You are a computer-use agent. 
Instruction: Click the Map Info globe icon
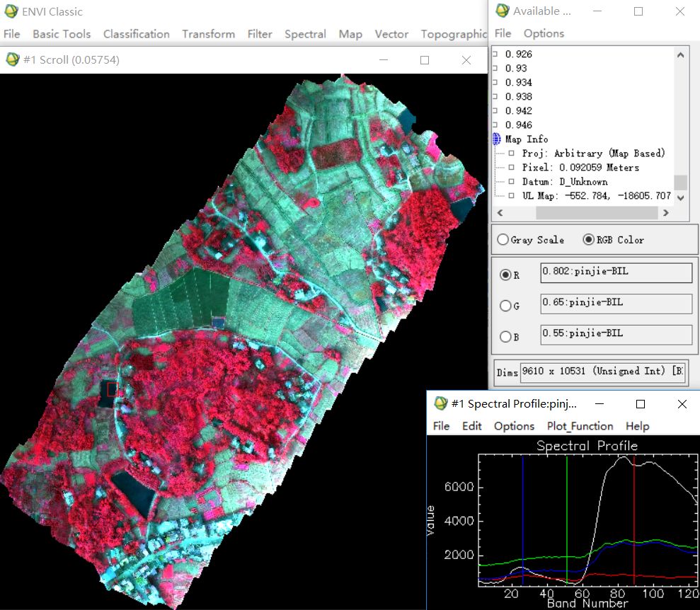496,139
